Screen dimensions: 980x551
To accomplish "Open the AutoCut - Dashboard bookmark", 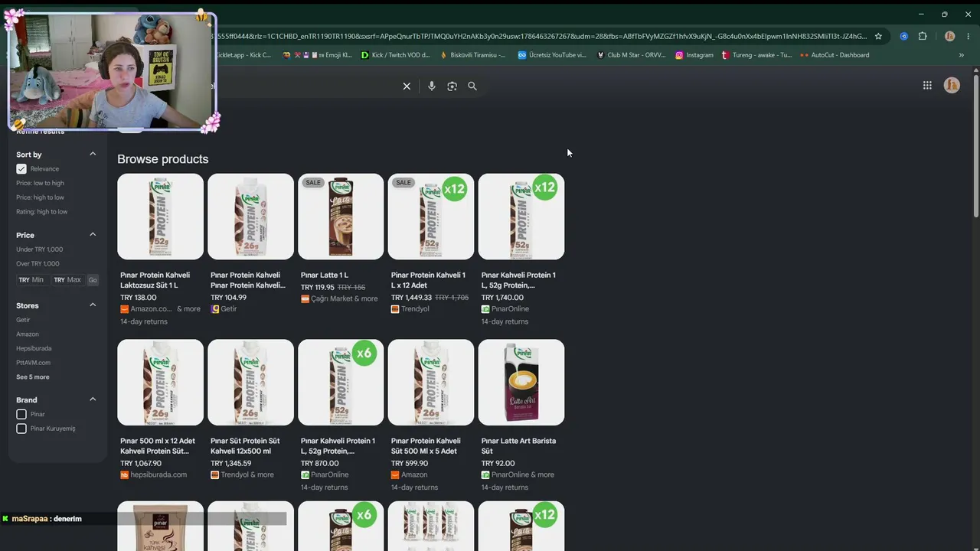I will pyautogui.click(x=835, y=55).
